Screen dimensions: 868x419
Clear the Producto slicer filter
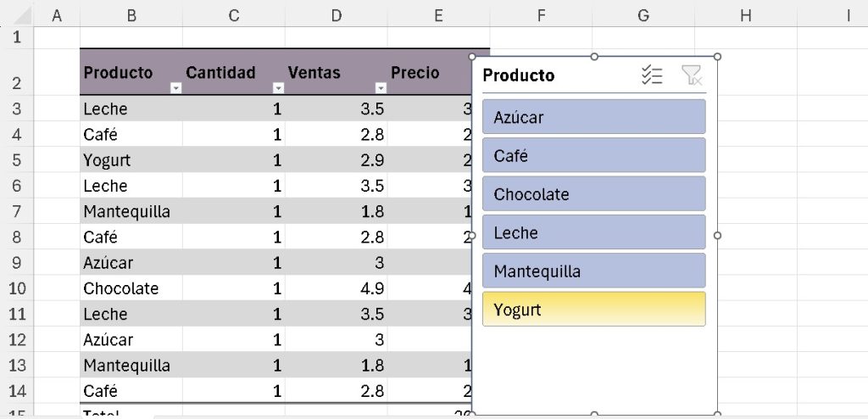click(692, 75)
